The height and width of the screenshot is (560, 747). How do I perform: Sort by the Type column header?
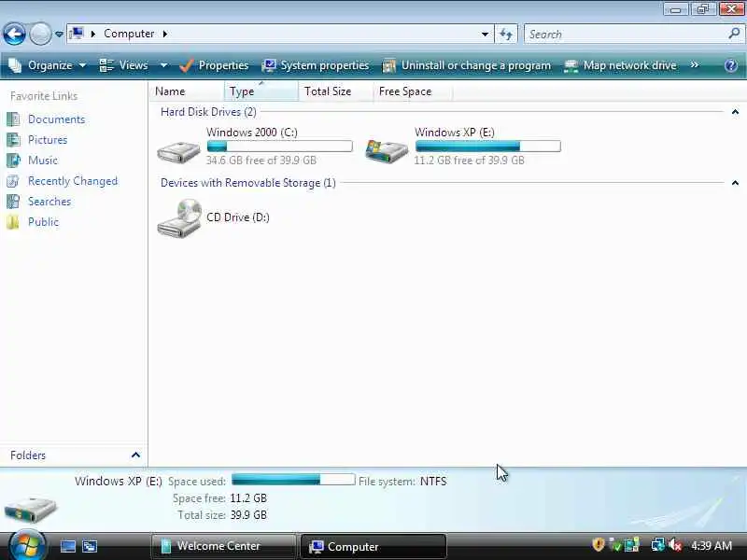[x=261, y=91]
